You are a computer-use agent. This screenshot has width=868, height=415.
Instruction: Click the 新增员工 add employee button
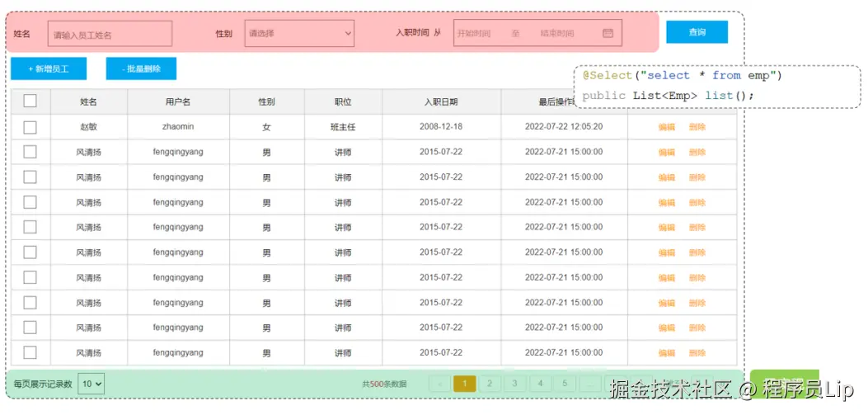point(48,68)
